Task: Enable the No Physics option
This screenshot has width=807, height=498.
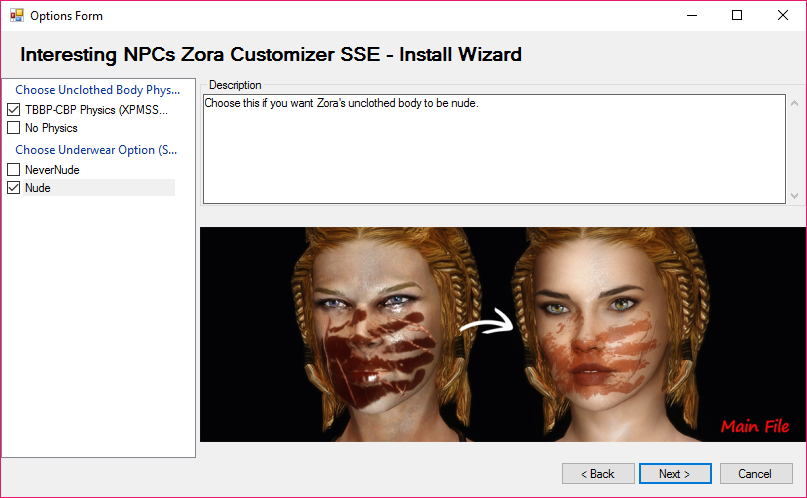Action: tap(14, 128)
